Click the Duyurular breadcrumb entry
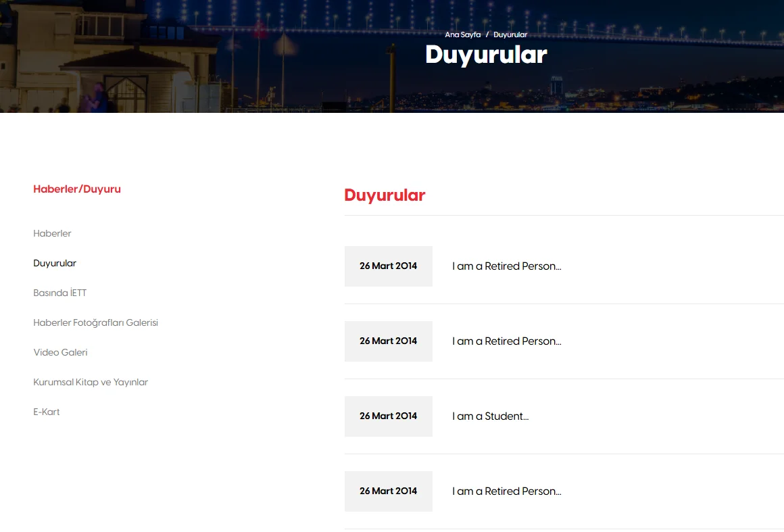The height and width of the screenshot is (532, 784). (x=510, y=34)
